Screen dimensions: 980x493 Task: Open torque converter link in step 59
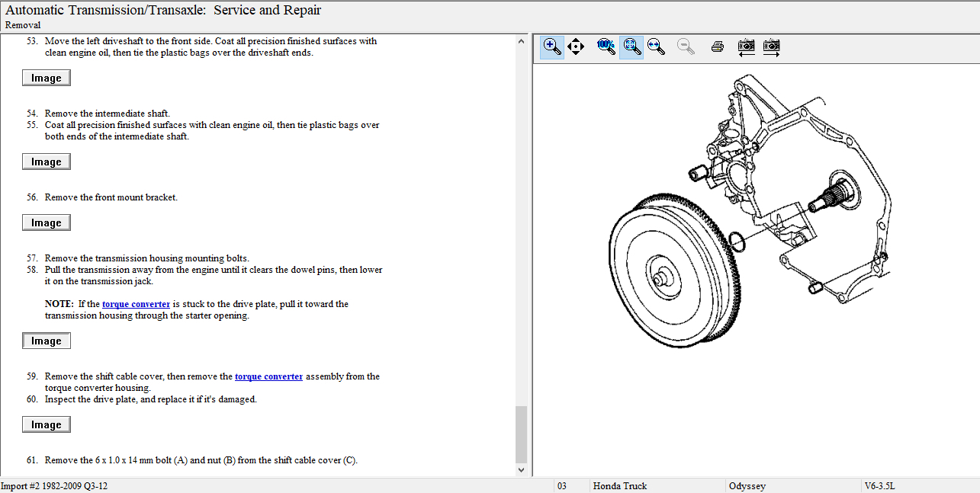point(268,376)
